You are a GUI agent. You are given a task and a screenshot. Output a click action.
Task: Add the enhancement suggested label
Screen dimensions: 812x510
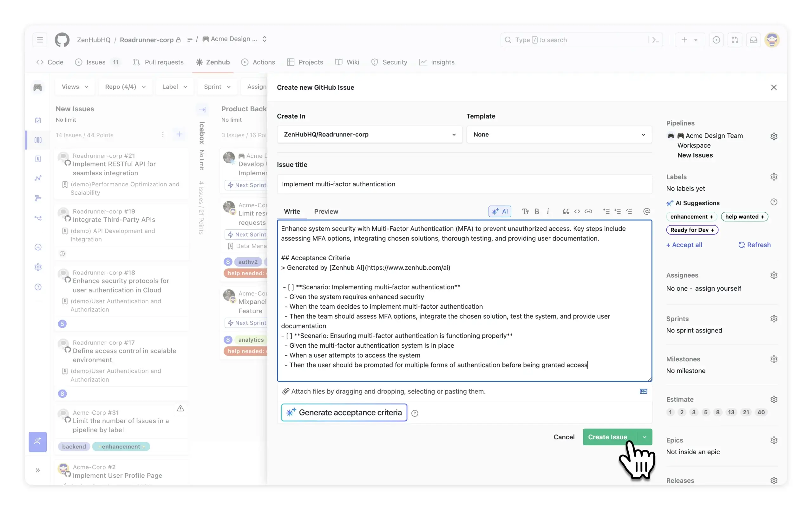(x=691, y=216)
